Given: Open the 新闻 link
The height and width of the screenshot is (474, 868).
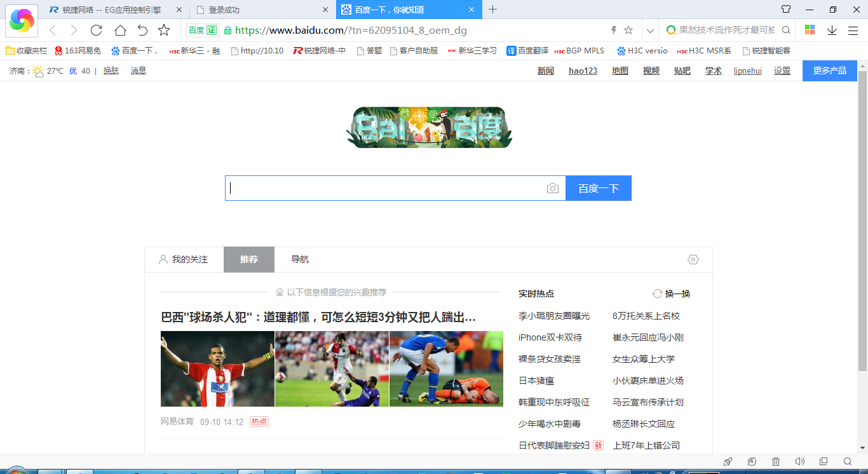Looking at the screenshot, I should point(546,71).
